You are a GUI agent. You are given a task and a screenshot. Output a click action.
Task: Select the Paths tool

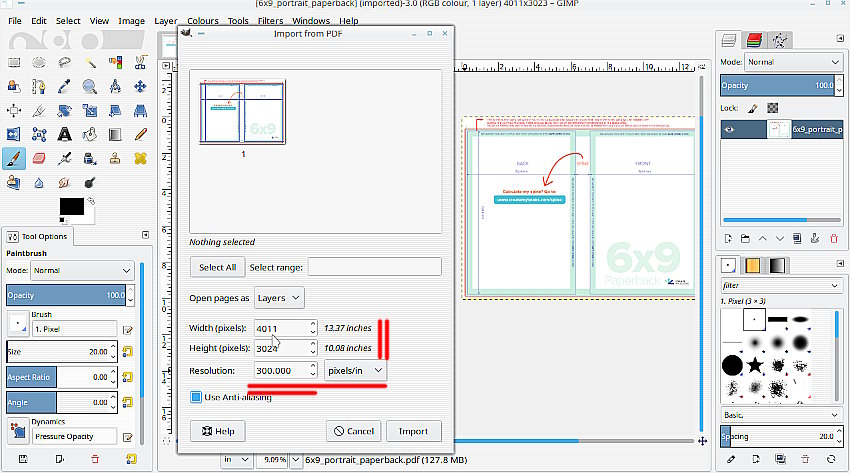(x=38, y=87)
